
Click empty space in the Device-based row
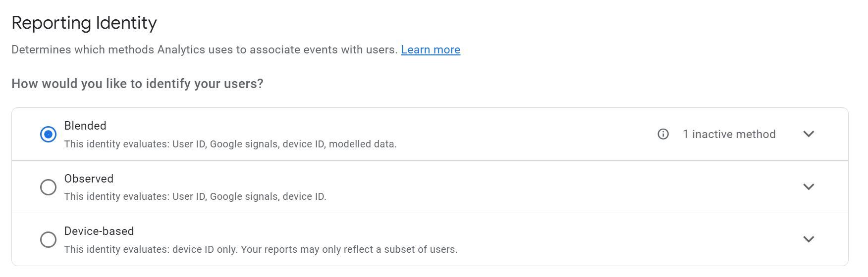[x=619, y=239]
